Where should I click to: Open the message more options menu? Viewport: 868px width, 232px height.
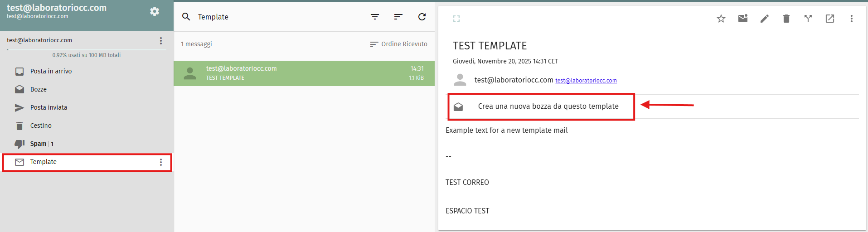851,19
